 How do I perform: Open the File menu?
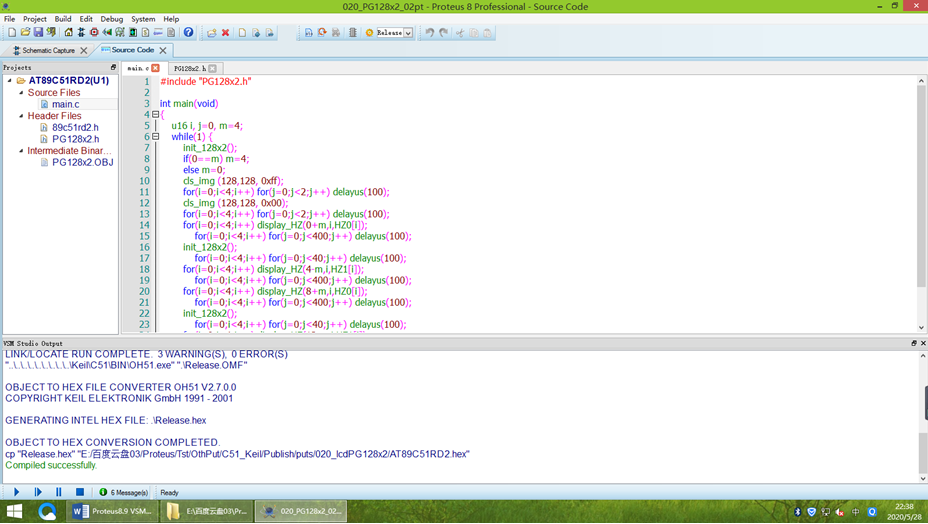(x=9, y=19)
